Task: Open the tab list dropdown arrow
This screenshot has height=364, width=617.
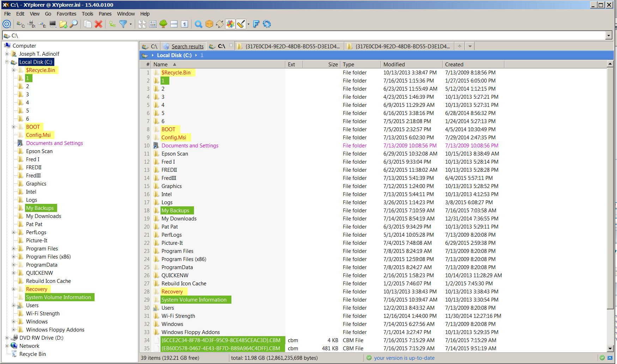Action: 470,46
